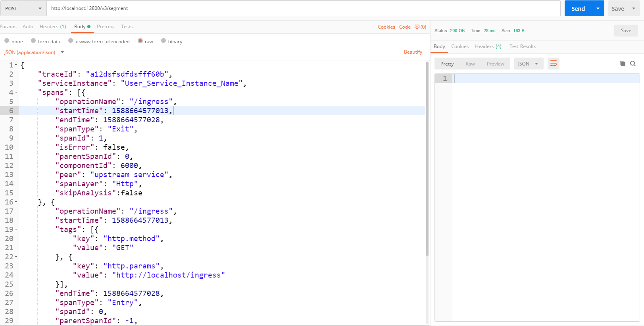The height and width of the screenshot is (326, 644).
Task: Click the response time 28 ms
Action: [489, 31]
